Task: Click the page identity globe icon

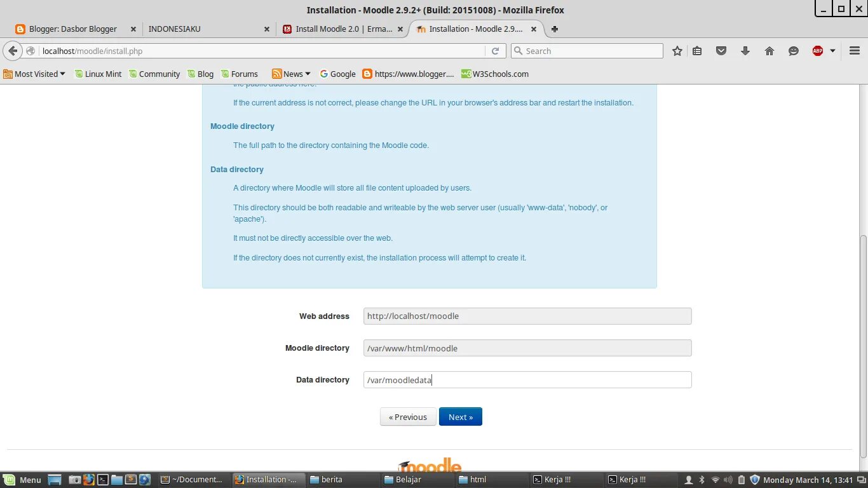Action: (x=31, y=51)
